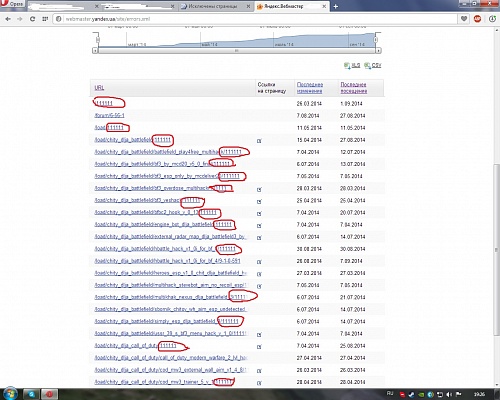Click the 19:36 taskbar clock
The image size is (500, 400).
tap(479, 394)
